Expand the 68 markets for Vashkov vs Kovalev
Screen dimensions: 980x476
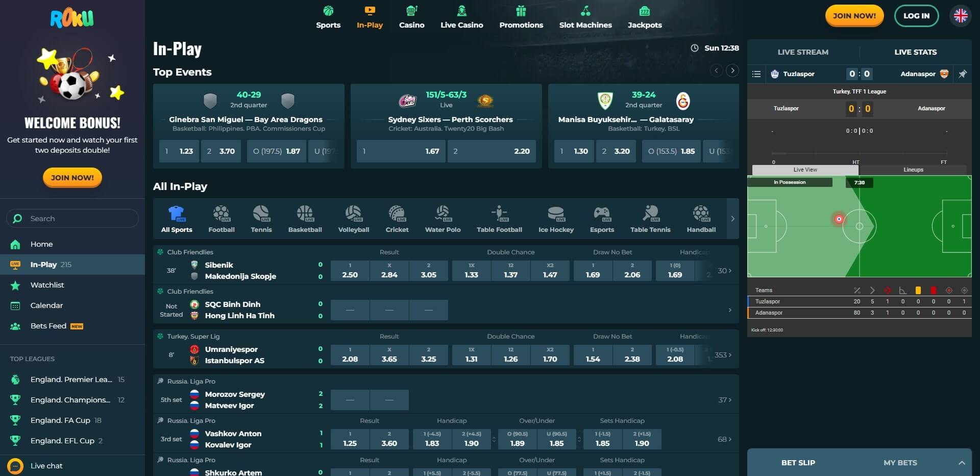[x=724, y=439]
